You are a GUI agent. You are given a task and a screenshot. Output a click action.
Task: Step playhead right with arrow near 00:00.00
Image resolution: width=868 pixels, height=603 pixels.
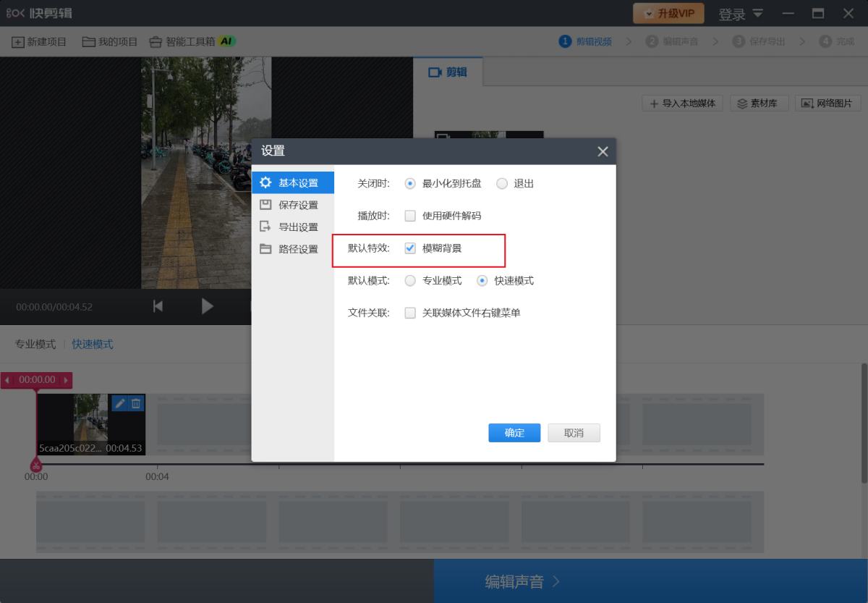point(66,379)
